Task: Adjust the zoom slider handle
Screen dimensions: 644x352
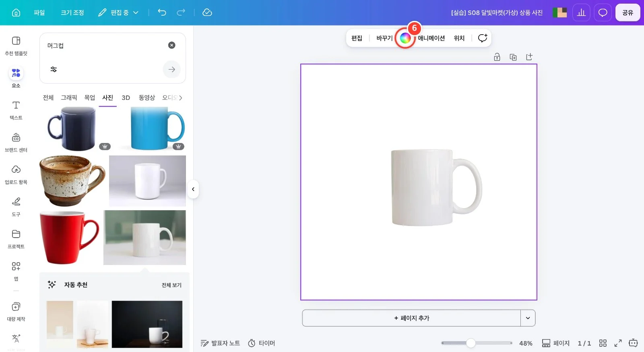Action: tap(471, 343)
